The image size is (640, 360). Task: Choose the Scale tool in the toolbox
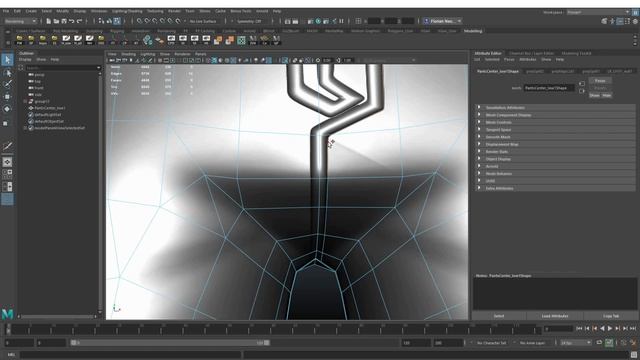click(6, 123)
